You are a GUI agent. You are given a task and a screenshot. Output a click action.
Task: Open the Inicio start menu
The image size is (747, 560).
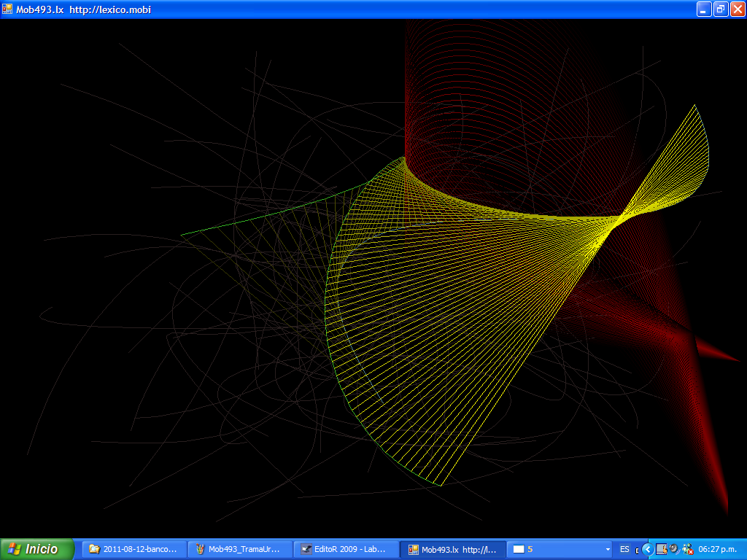(x=37, y=549)
